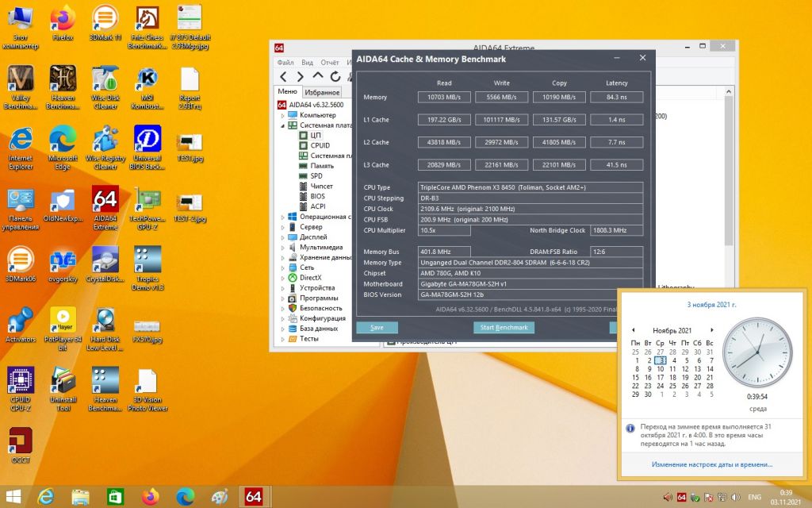Image resolution: width=812 pixels, height=508 pixels.
Task: Click AIDA64 up-level arrow icon
Action: point(318,76)
